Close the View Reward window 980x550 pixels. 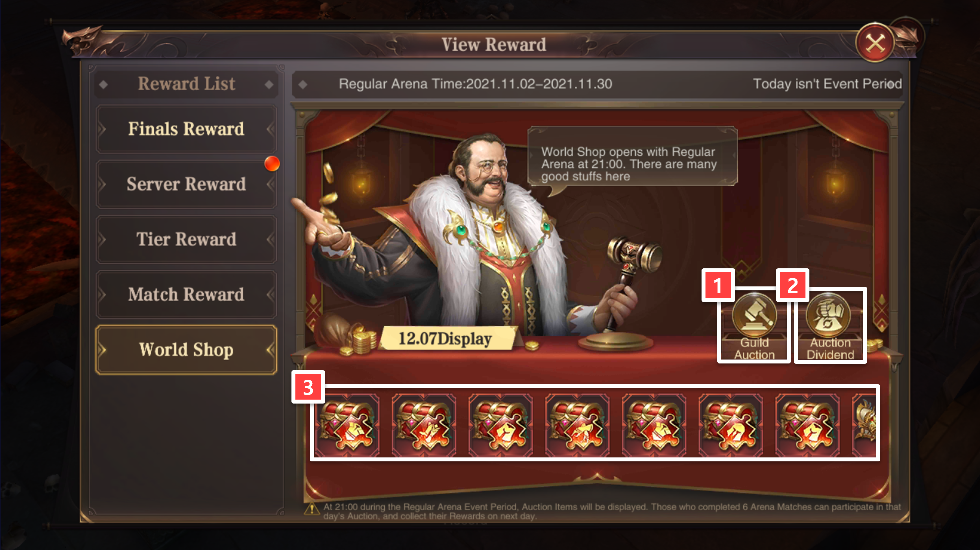[x=875, y=43]
